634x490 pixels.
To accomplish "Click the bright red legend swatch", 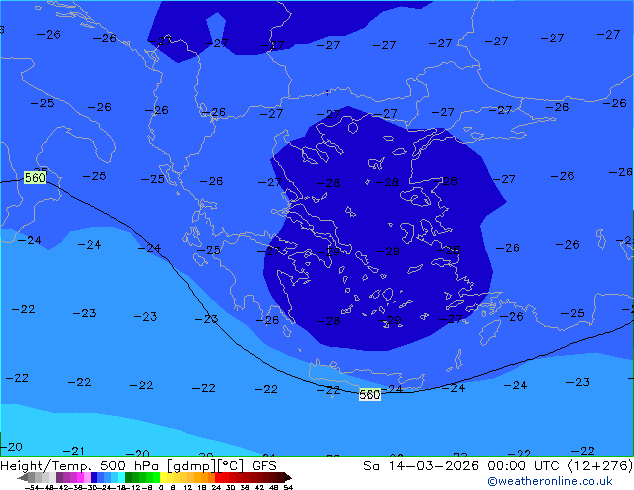I will (218, 477).
